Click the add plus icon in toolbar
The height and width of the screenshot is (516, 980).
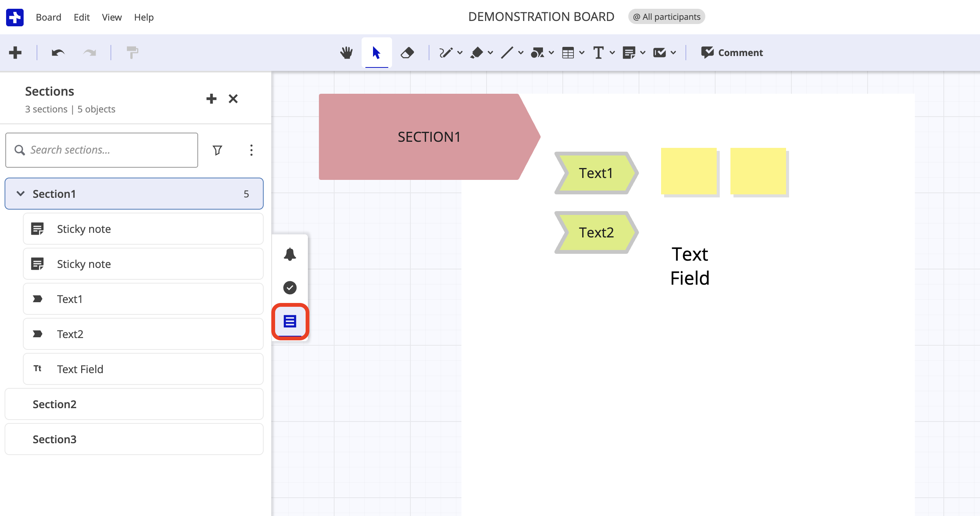(x=15, y=53)
